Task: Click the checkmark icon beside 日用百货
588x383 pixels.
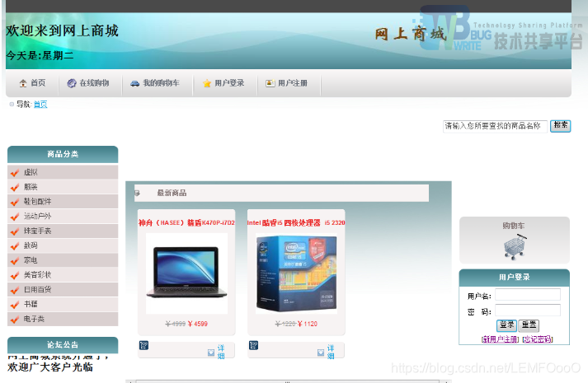Action: pyautogui.click(x=15, y=290)
